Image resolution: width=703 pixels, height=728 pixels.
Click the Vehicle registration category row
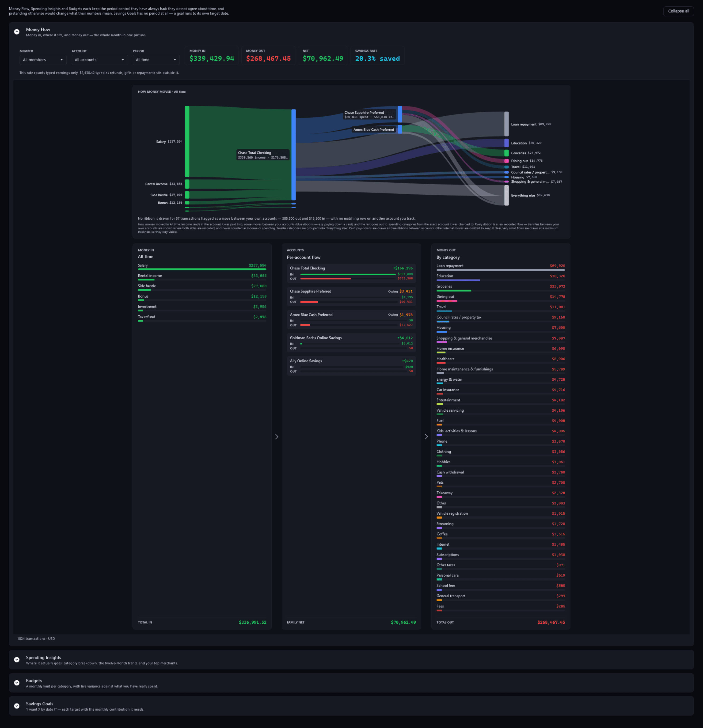click(501, 515)
